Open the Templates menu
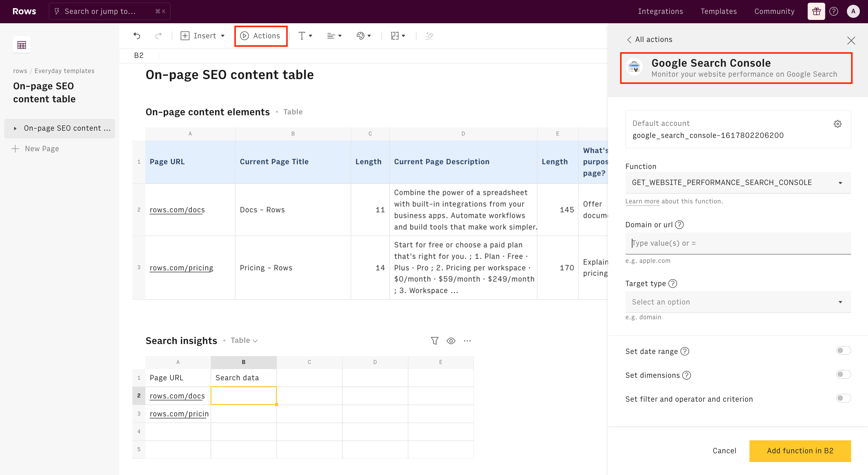Image resolution: width=868 pixels, height=475 pixels. pyautogui.click(x=718, y=11)
